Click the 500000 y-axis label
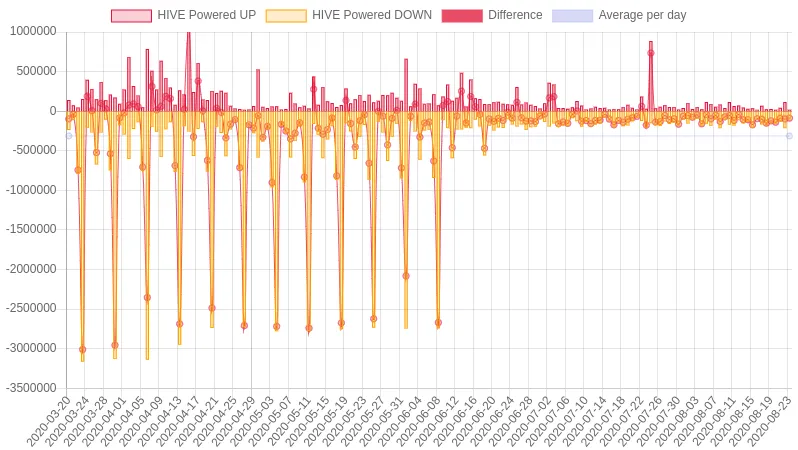This screenshot has width=798, height=450. coord(36,71)
